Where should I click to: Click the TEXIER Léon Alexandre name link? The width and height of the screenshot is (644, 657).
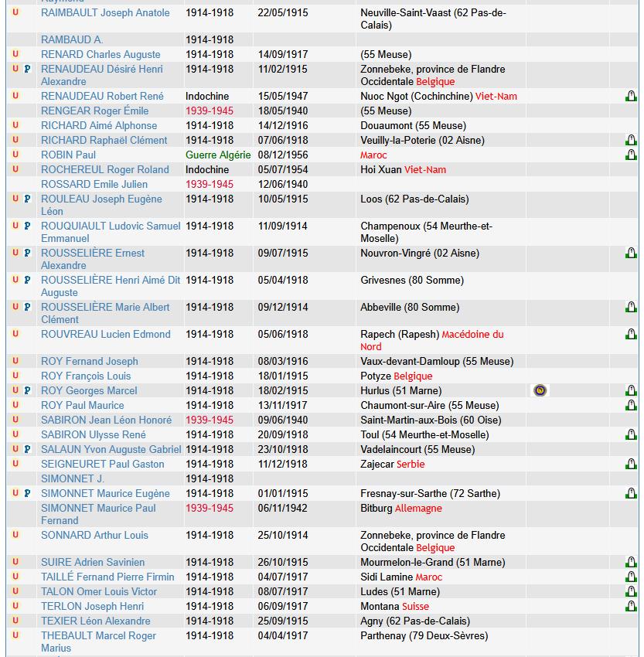[95, 621]
